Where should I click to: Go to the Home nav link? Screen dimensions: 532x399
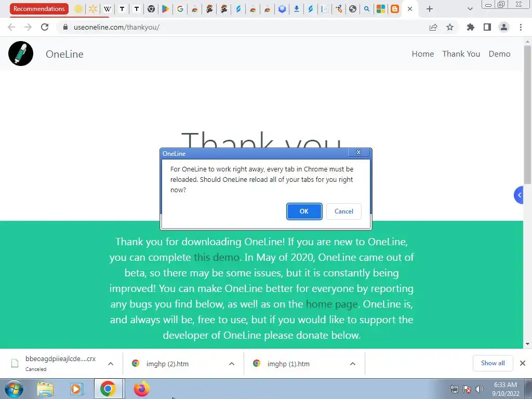click(x=423, y=54)
